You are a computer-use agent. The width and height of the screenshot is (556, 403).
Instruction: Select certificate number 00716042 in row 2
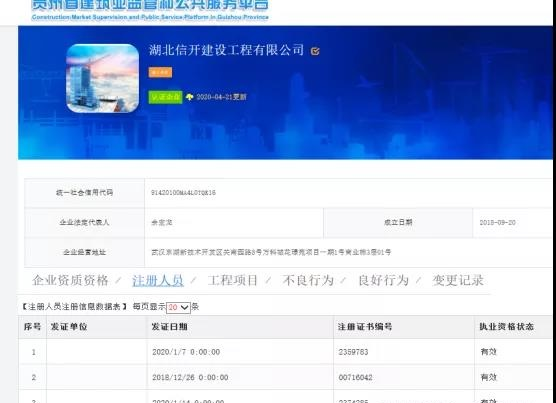coord(355,377)
